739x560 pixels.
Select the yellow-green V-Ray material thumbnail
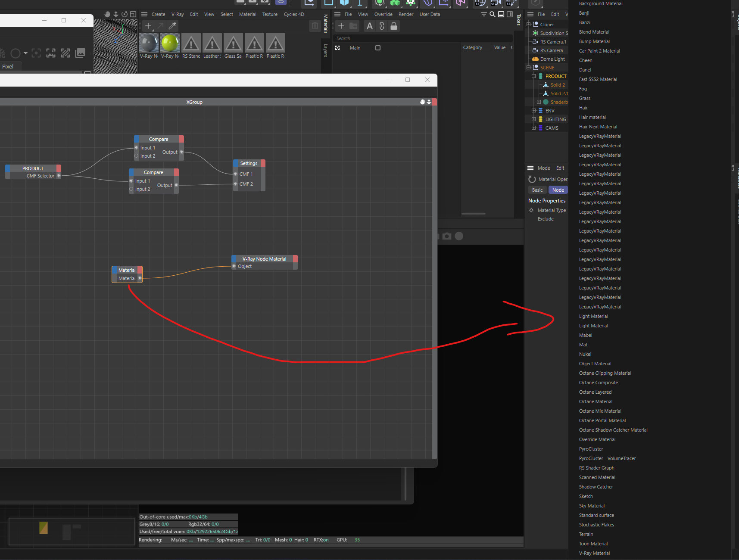click(x=170, y=43)
